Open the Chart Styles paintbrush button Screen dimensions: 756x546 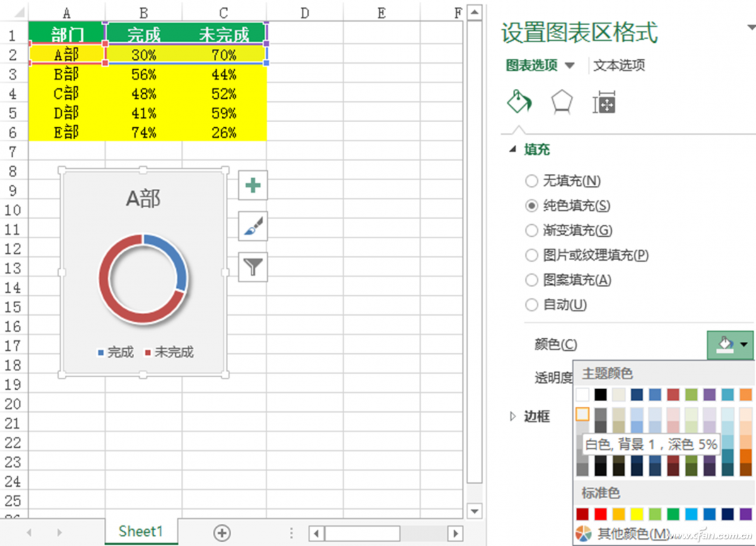pyautogui.click(x=253, y=226)
